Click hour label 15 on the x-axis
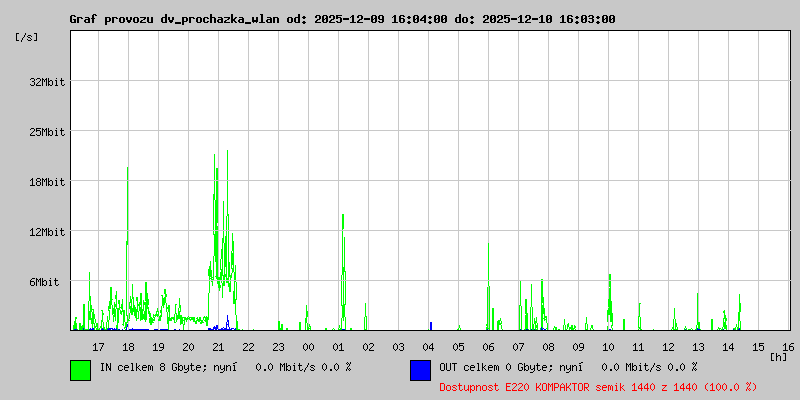800x400 pixels. pyautogui.click(x=758, y=347)
